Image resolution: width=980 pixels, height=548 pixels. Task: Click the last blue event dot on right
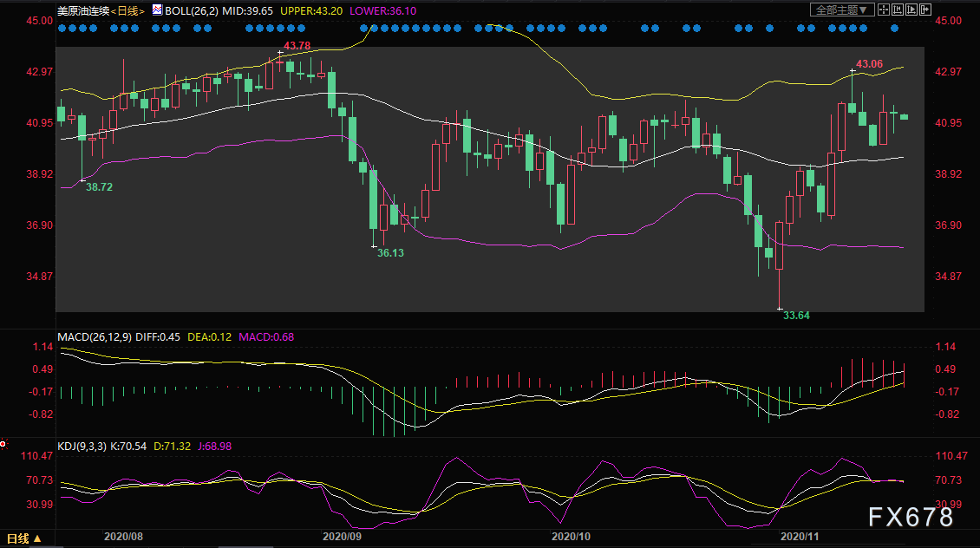pos(894,29)
